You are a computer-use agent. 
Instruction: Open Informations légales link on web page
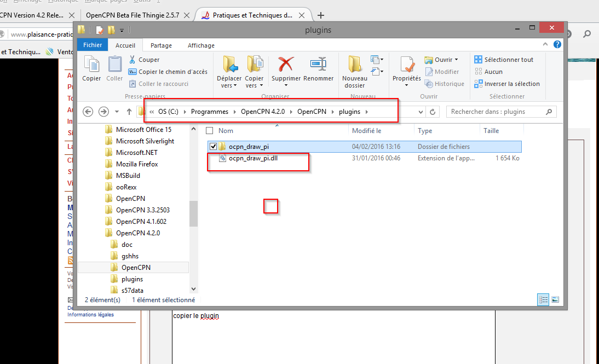click(x=90, y=315)
